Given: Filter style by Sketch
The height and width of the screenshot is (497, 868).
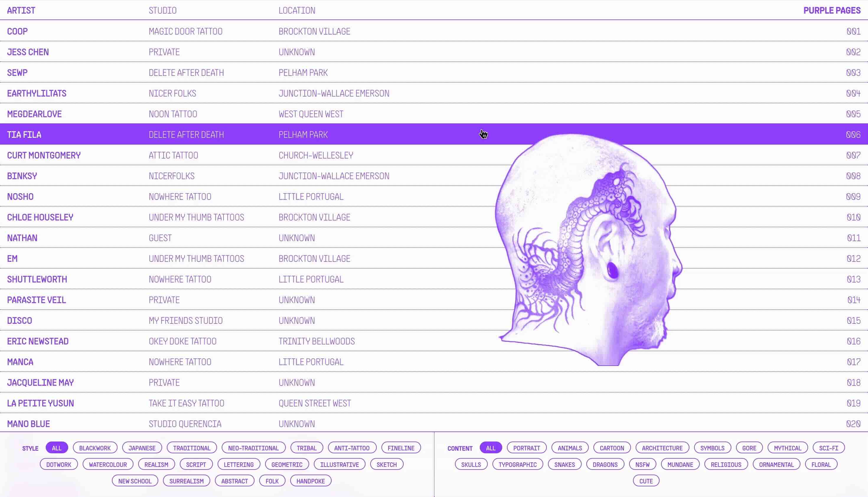Looking at the screenshot, I should 386,464.
